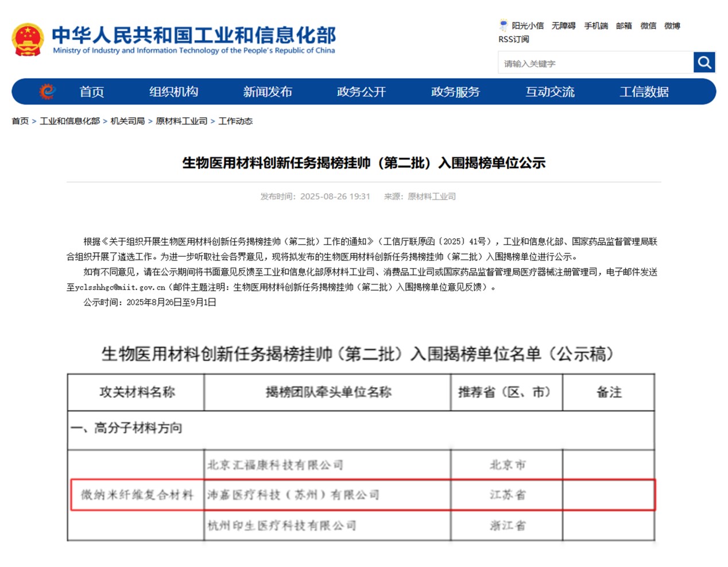Click 工业和信息化部 in the breadcrumb

click(69, 121)
